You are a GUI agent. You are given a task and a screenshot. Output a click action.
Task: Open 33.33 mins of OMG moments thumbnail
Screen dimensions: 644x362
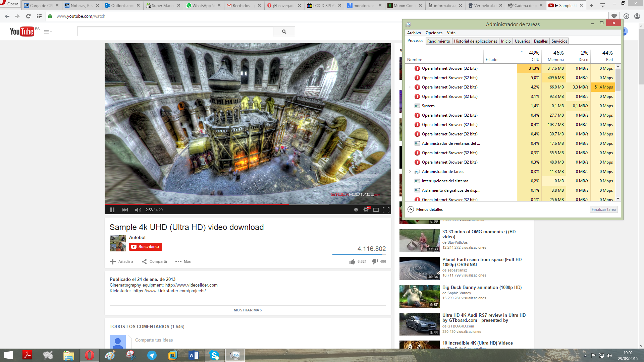point(419,241)
